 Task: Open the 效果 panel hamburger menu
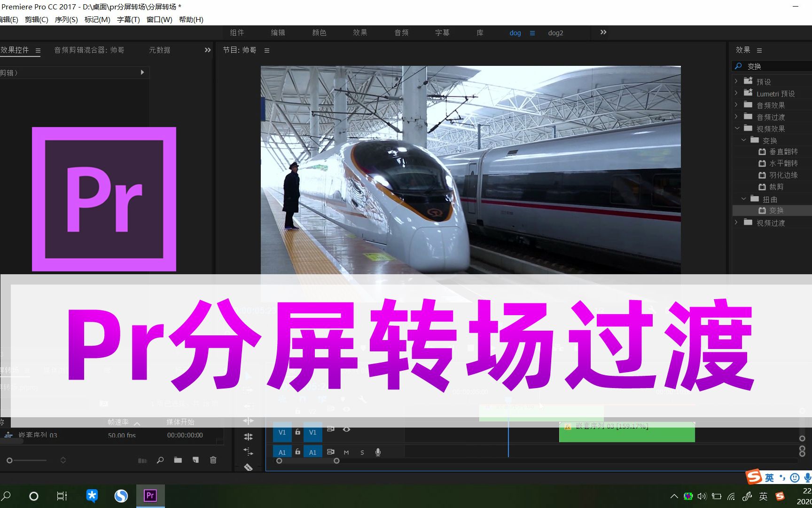tap(759, 50)
